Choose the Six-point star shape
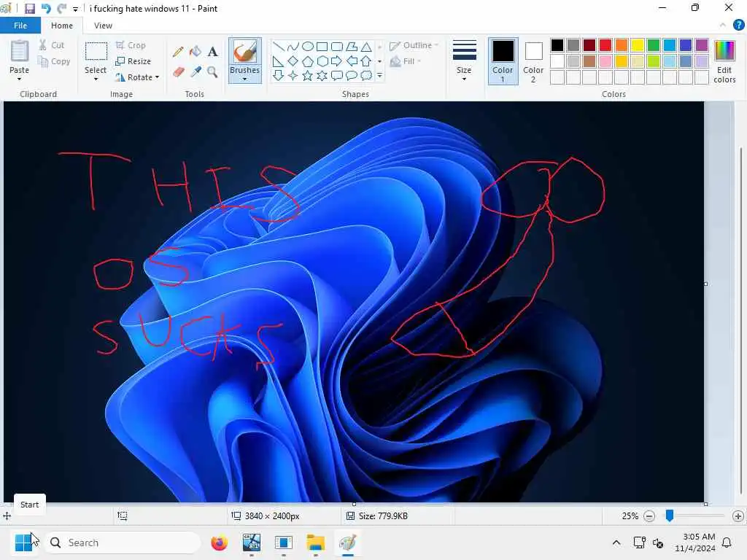The width and height of the screenshot is (747, 560). tap(322, 75)
